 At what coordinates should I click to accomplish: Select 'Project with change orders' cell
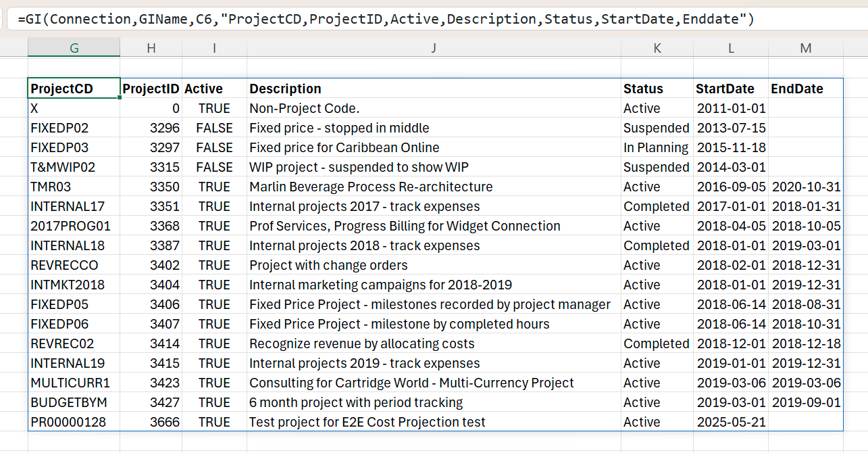434,265
